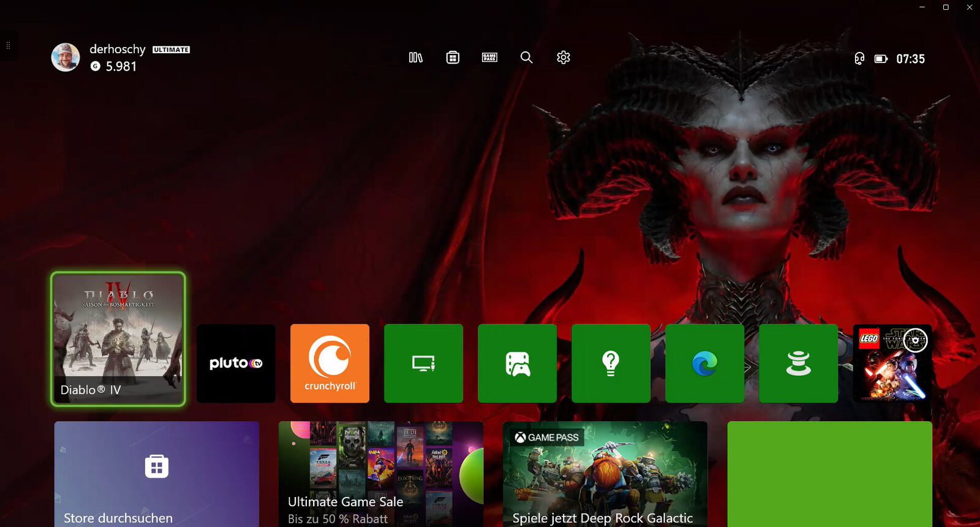This screenshot has height=527, width=980.
Task: Open the Ultimate Game Sale promo card
Action: (381, 474)
